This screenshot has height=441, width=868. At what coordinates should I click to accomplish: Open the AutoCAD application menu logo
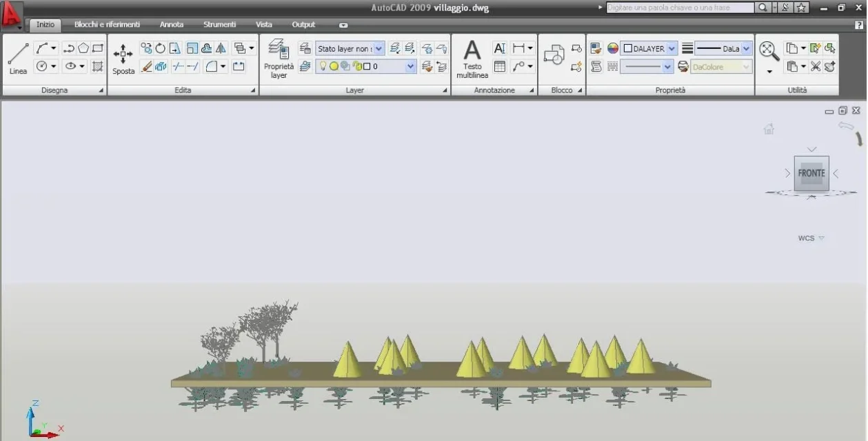11,14
